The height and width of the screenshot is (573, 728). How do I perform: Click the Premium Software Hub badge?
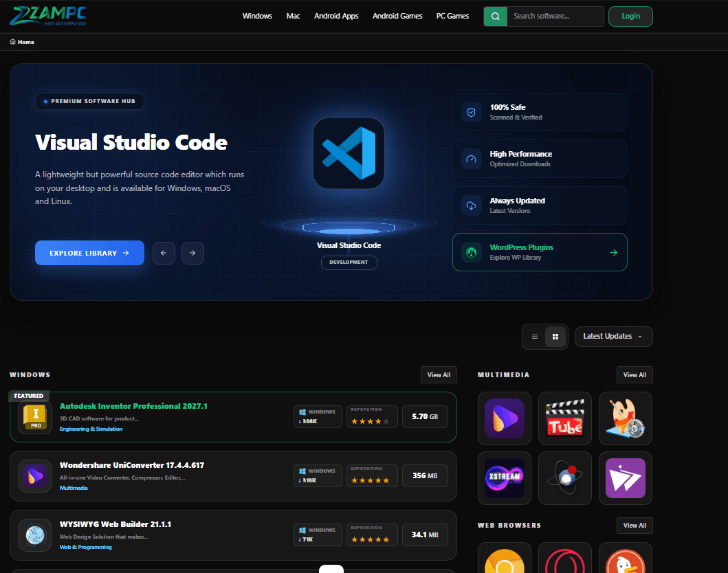point(89,101)
